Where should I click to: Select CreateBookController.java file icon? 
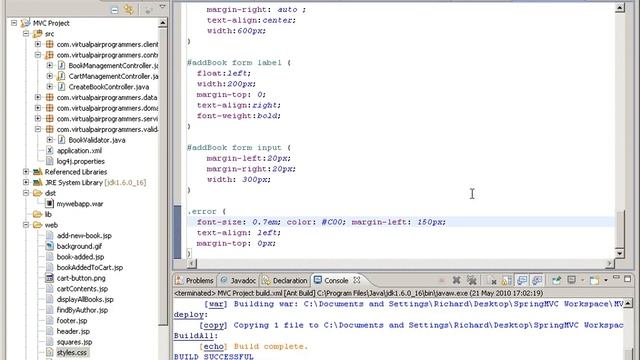[x=61, y=87]
